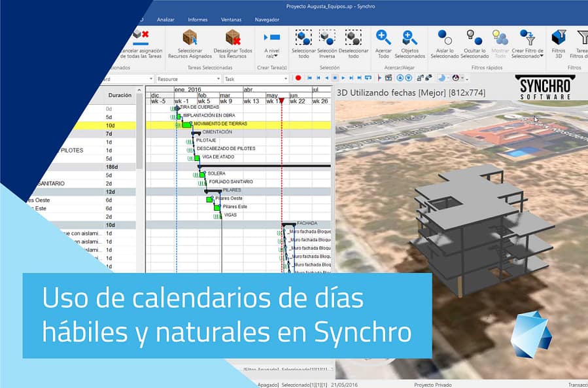
Task: Click Desasignar Todos los Recursos icon
Action: [x=233, y=37]
